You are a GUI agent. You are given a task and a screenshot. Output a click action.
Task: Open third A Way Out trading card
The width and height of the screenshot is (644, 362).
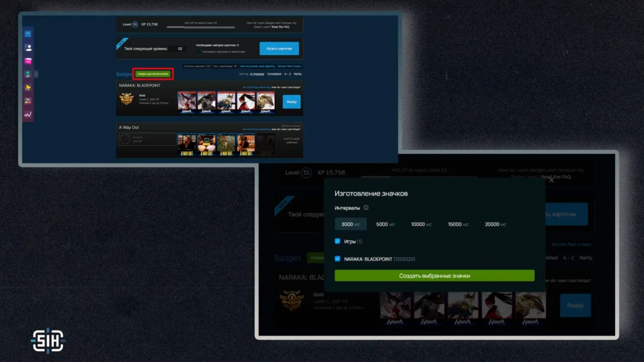[x=226, y=145]
